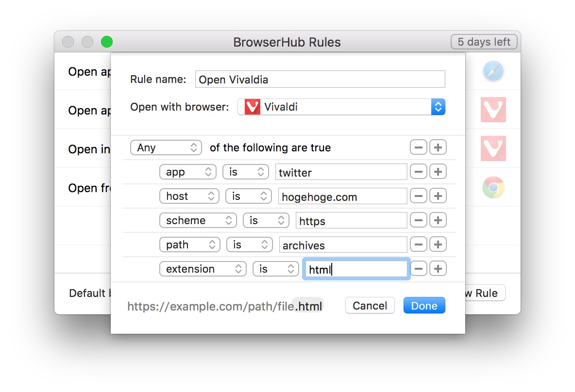This screenshot has height=392, width=575.
Task: Click the example URL preview text
Action: point(225,306)
